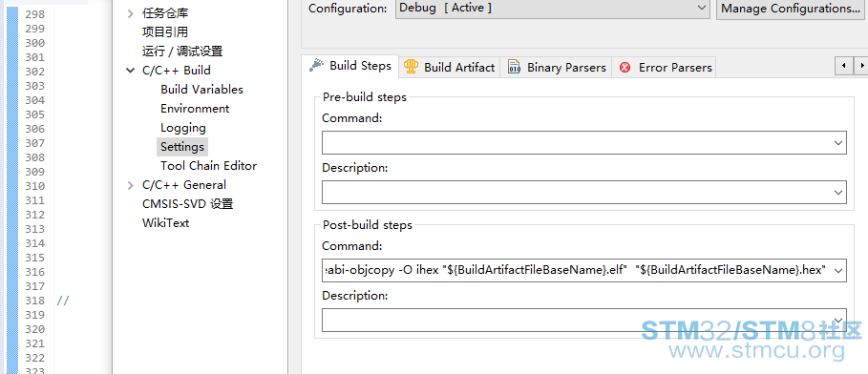Select WikiText in the tree
The width and height of the screenshot is (868, 374).
tap(165, 223)
